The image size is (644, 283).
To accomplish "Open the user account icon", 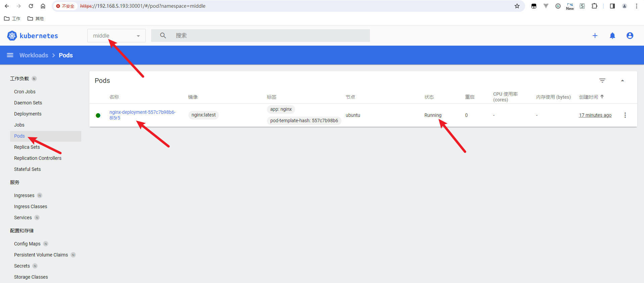I will (x=630, y=36).
